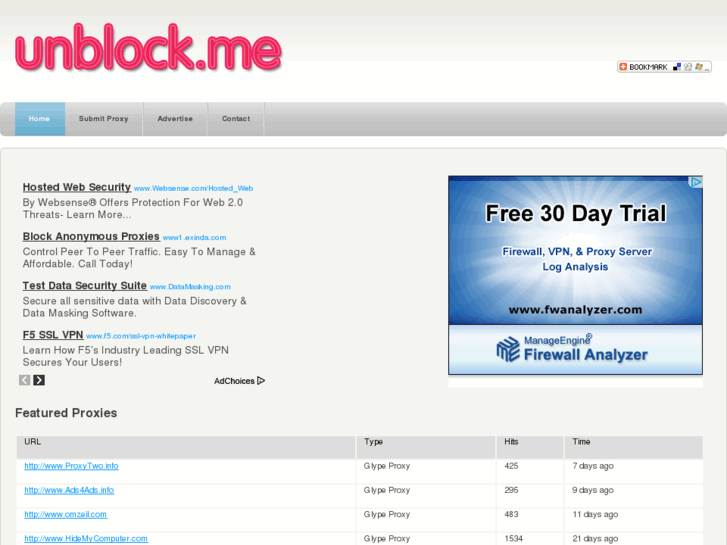Visit www1.exinda.com URL
The width and height of the screenshot is (727, 545).
coord(194,237)
